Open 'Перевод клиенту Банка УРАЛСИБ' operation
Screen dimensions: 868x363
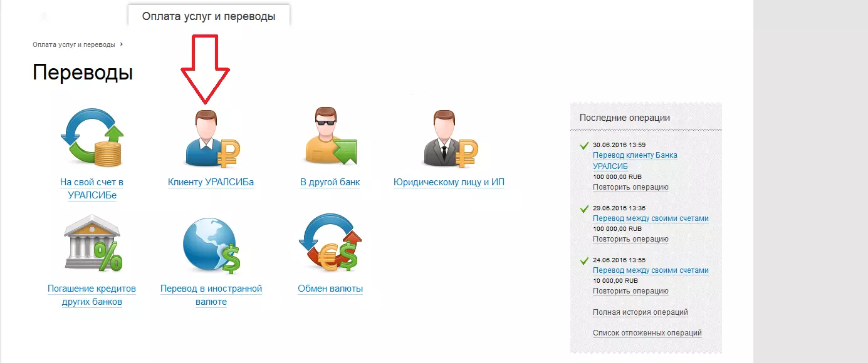[x=635, y=160]
